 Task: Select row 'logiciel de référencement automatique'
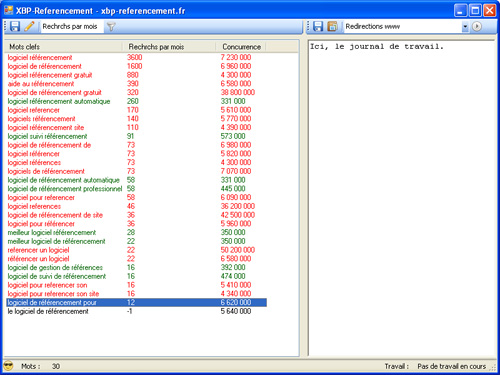click(136, 180)
